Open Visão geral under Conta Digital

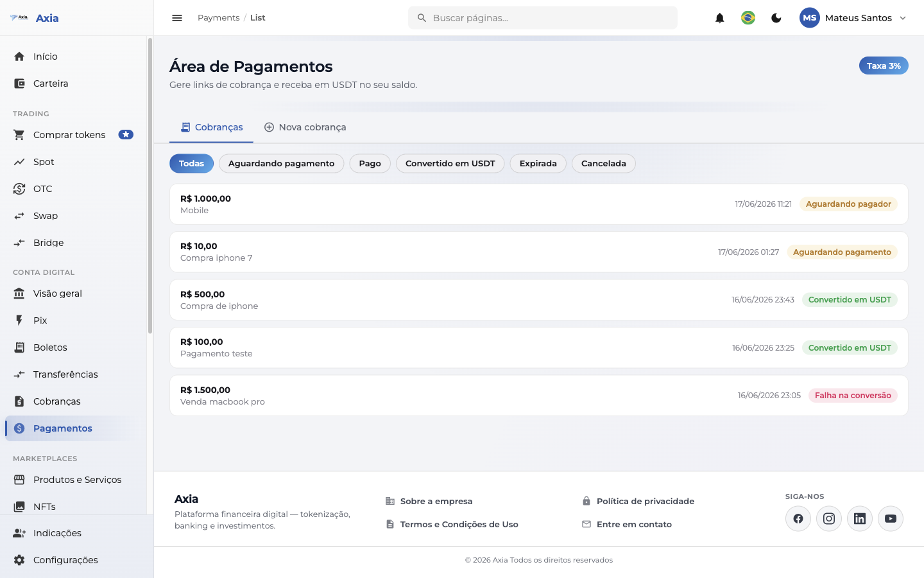click(x=73, y=293)
